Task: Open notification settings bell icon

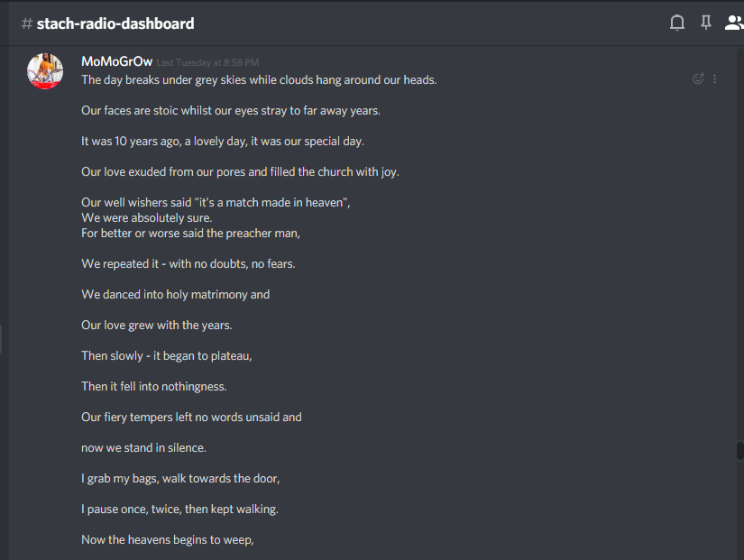Action: (x=677, y=23)
